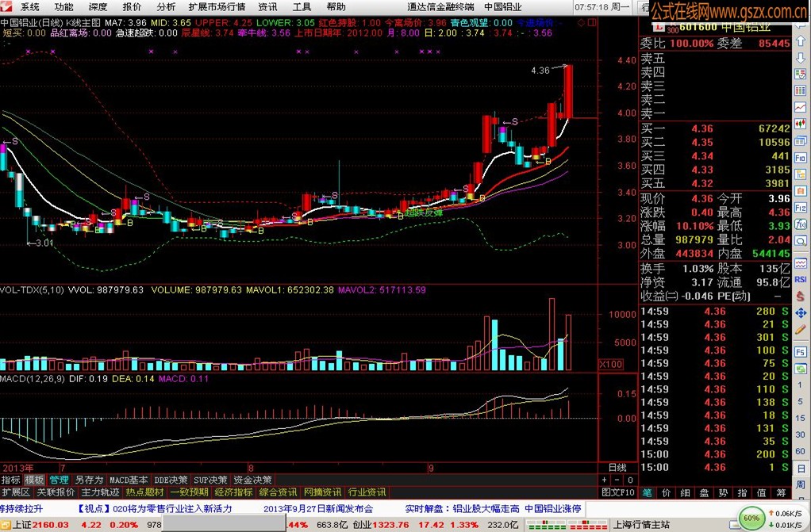Select the RSI indicator icon
The height and width of the screenshot is (532, 811).
pyautogui.click(x=800, y=279)
